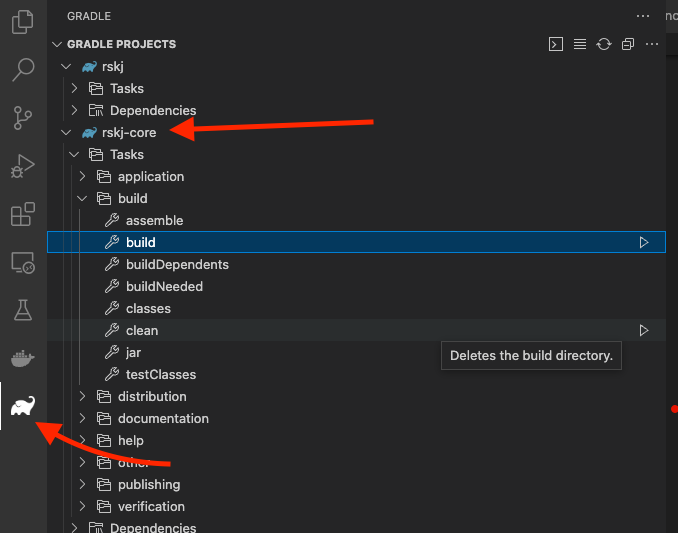
Task: Expand the application task group
Action: (x=83, y=176)
